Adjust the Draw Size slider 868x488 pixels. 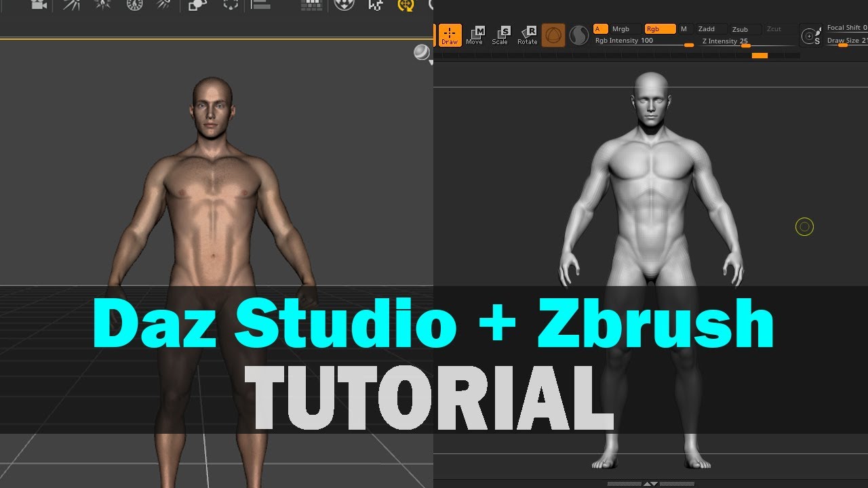pyautogui.click(x=847, y=41)
